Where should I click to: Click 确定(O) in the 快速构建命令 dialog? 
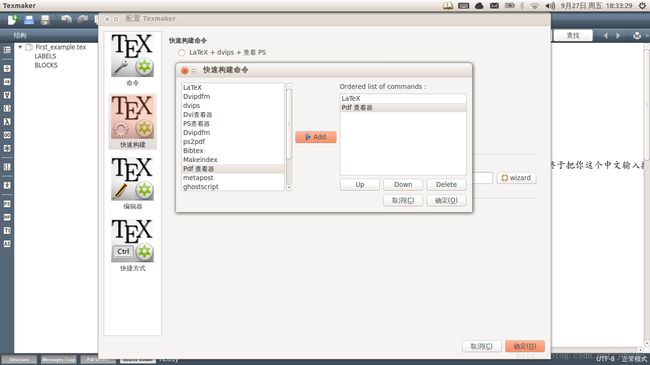pos(446,200)
